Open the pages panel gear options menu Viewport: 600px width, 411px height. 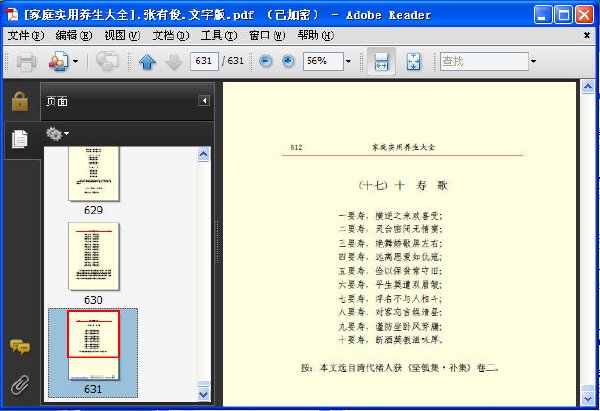57,134
